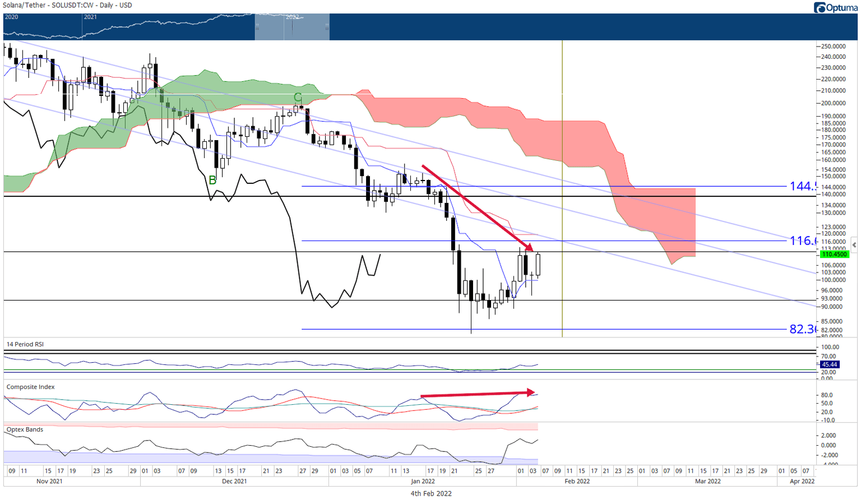Click 250.0000 on the price axis
The height and width of the screenshot is (504, 861).
point(834,47)
